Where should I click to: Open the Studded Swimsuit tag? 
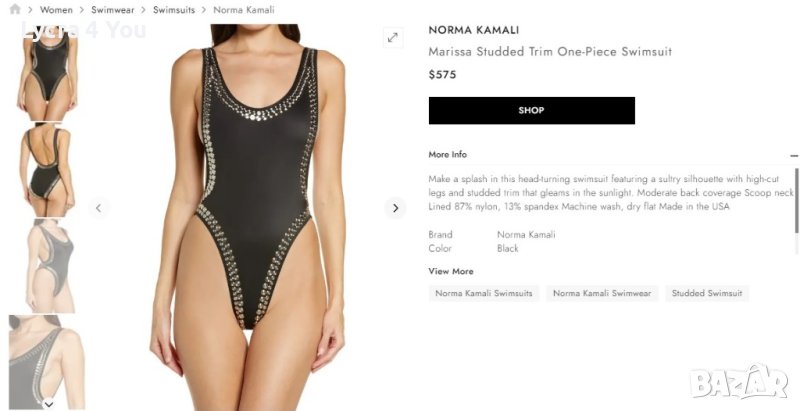pyautogui.click(x=707, y=293)
